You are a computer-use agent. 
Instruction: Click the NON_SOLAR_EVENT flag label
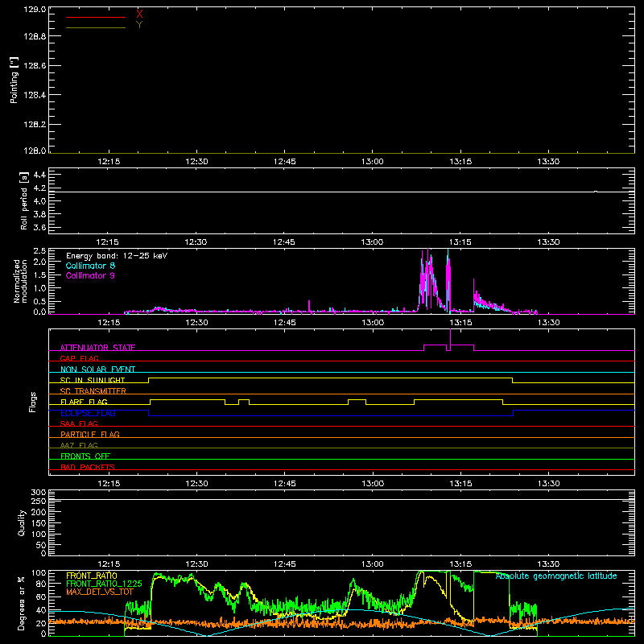tap(97, 369)
